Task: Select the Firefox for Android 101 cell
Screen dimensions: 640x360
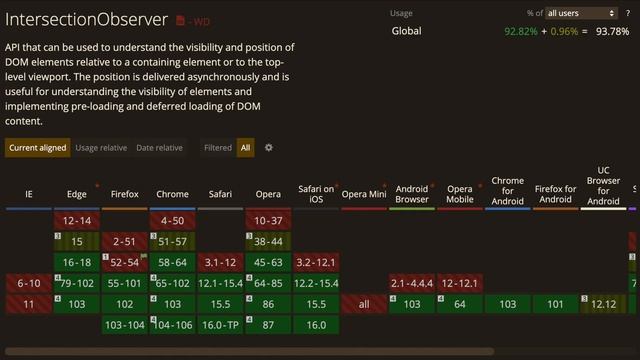Action: point(556,304)
